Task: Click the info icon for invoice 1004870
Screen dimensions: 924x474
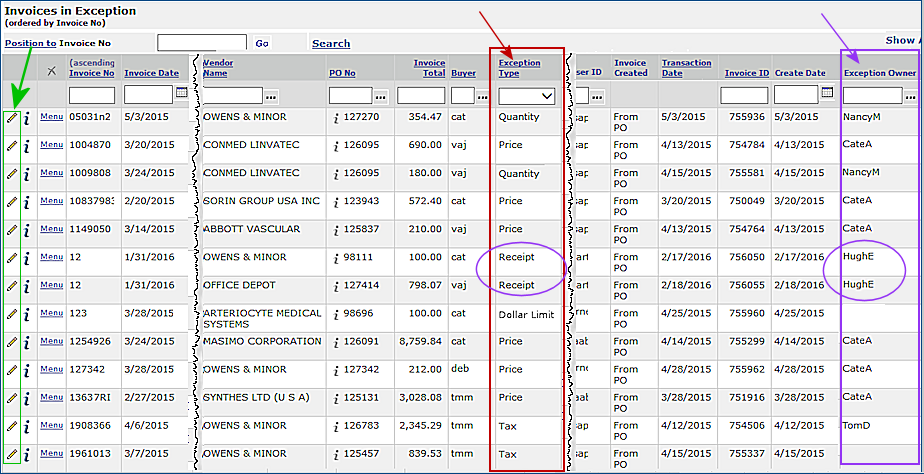Action: coord(27,146)
